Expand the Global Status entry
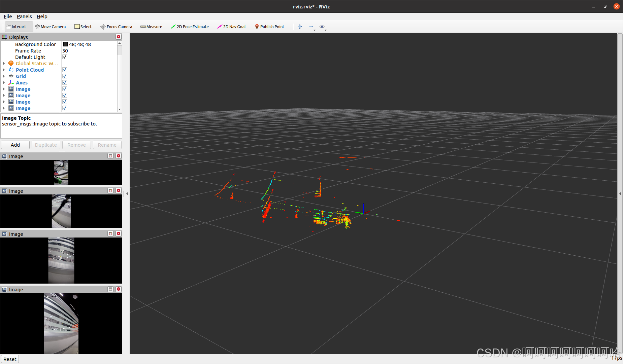Viewport: 623px width, 364px height. [x=4, y=63]
